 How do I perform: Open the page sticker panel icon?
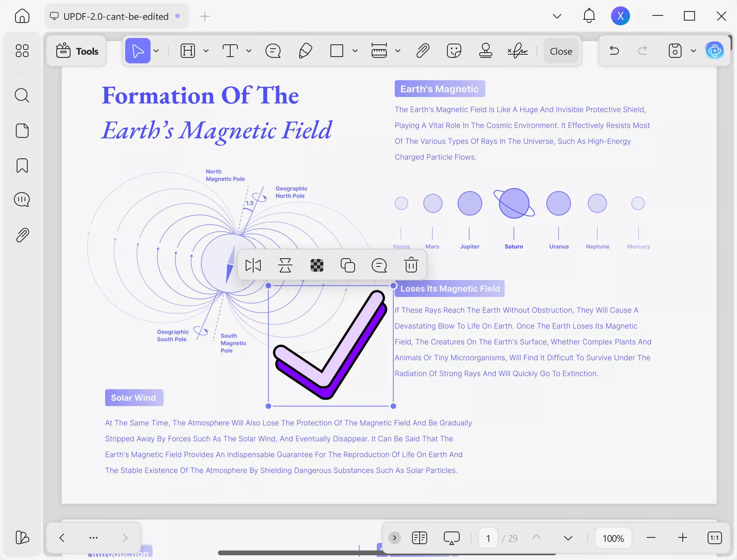tap(22, 131)
